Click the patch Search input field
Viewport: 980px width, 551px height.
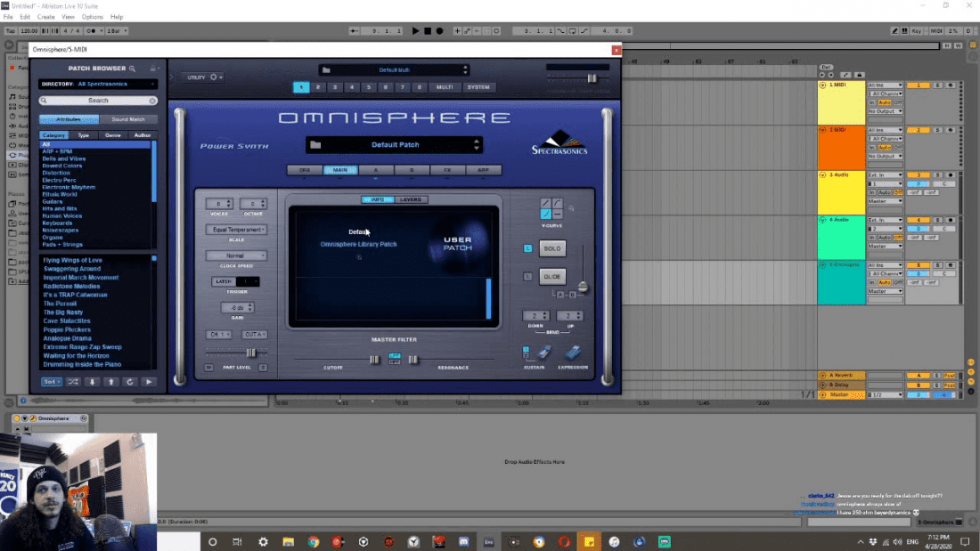98,101
